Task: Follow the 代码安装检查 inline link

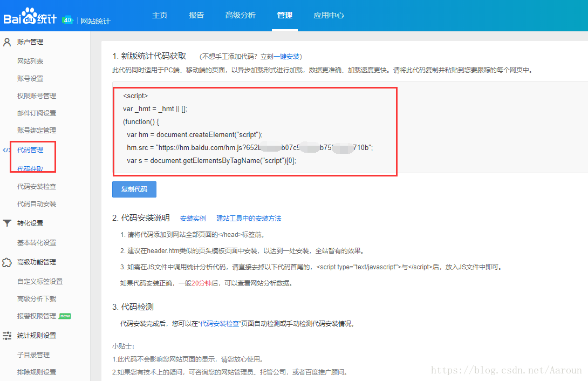Action: (x=220, y=324)
